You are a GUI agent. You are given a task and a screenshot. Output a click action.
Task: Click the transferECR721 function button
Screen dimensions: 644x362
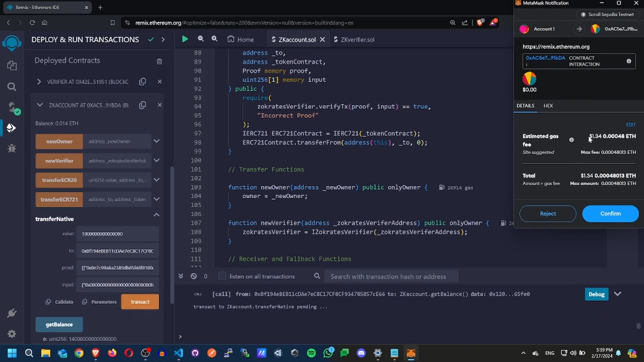(59, 199)
